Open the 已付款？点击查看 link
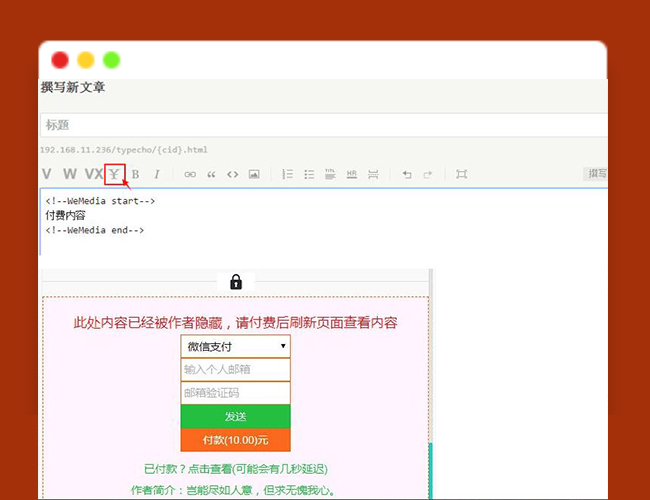 tap(235, 469)
